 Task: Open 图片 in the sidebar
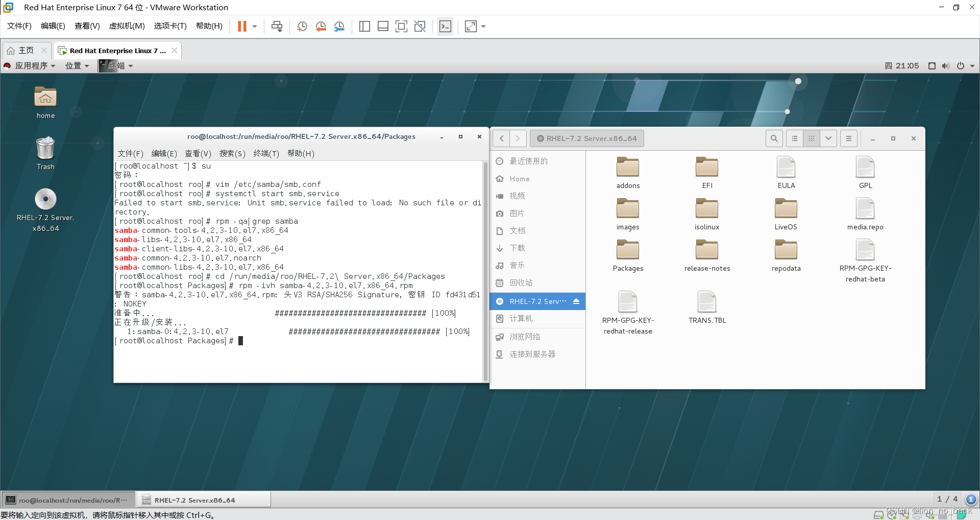tap(537, 213)
